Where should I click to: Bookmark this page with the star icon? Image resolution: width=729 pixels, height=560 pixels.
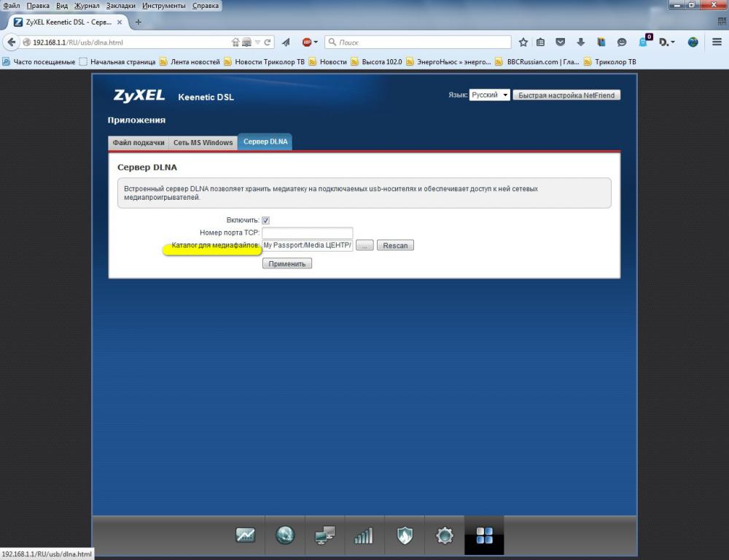523,42
